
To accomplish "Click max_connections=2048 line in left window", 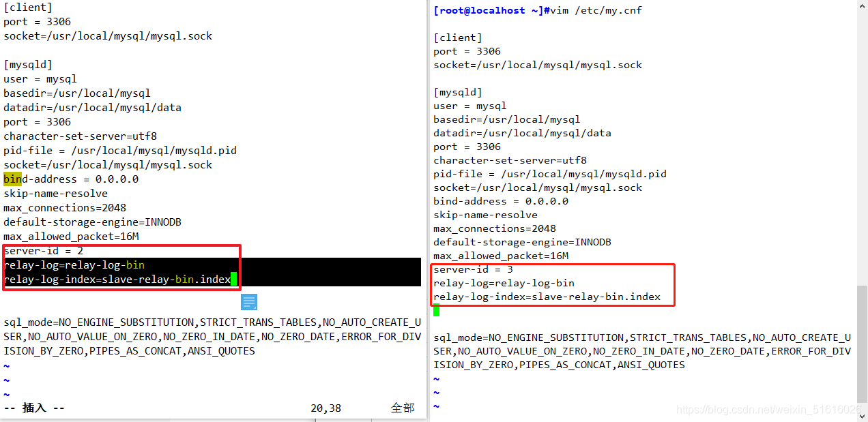I will tap(65, 208).
